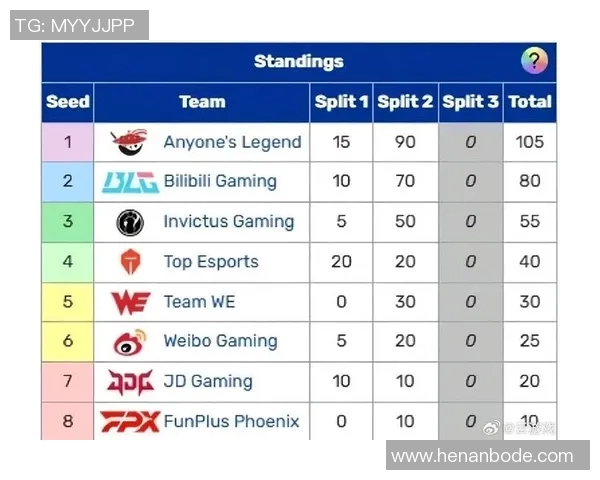Click the Team WE logo
600x480 pixels.
(130, 302)
